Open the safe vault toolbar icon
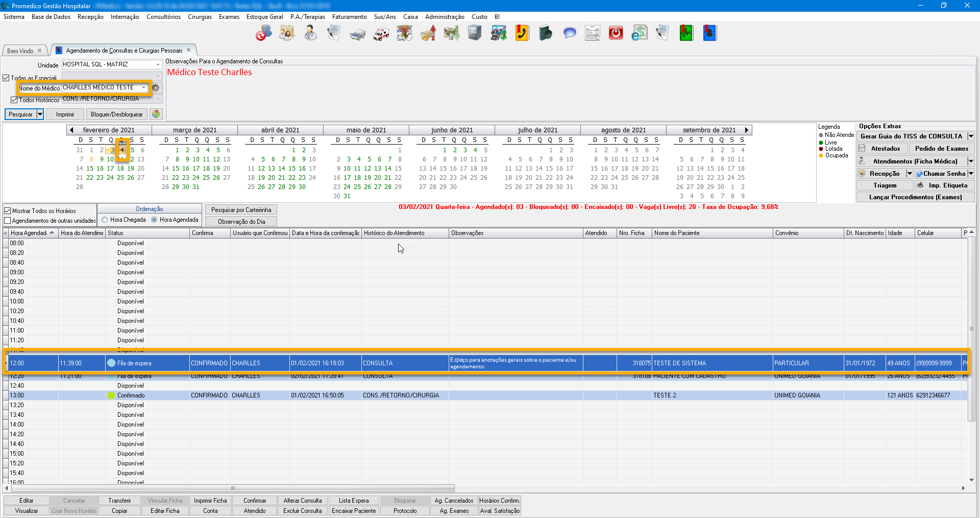 475,33
